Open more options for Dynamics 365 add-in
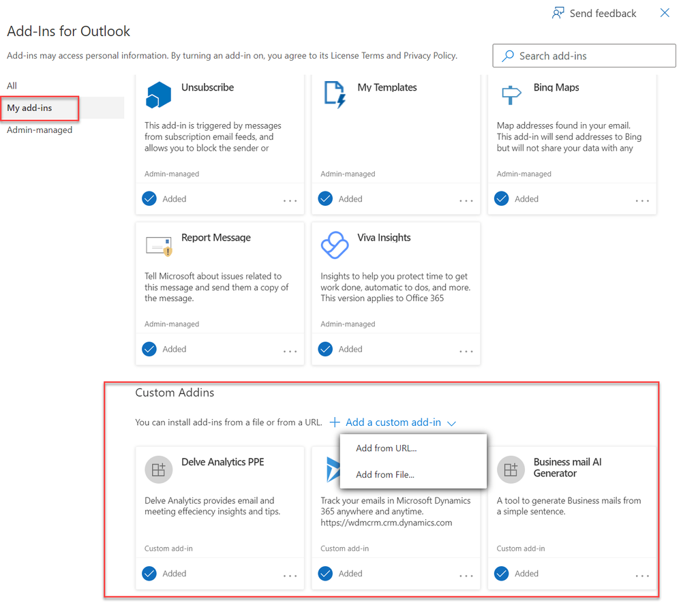681x616 pixels. point(466,576)
